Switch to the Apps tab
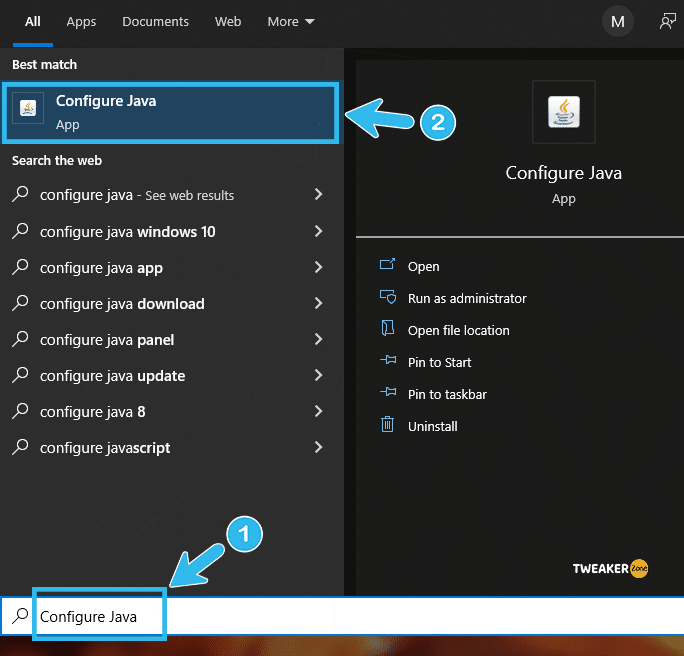Viewport: 684px width, 656px height. coord(81,22)
